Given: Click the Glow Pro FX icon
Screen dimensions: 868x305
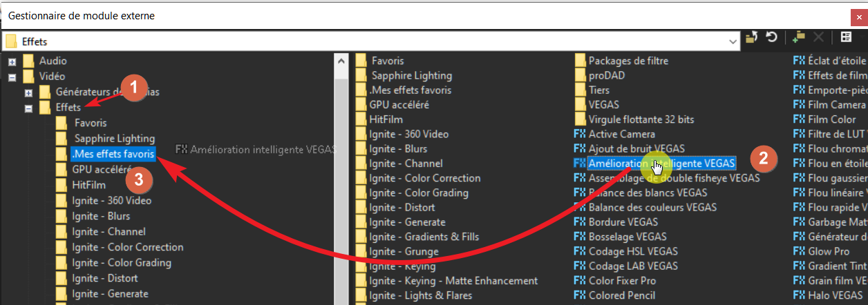Looking at the screenshot, I should [799, 251].
